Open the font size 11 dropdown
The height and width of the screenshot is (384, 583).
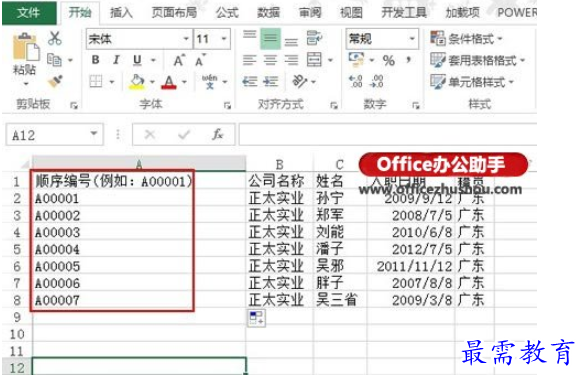point(224,39)
